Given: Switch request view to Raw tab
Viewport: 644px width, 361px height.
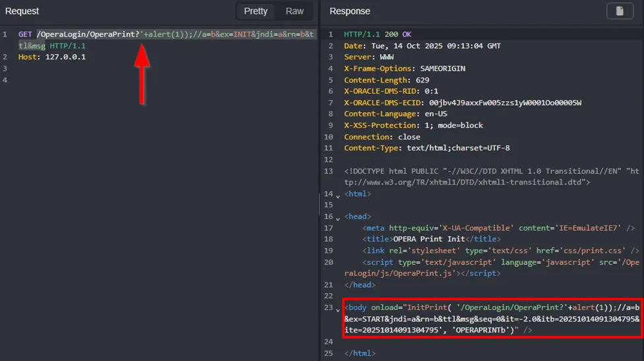Looking at the screenshot, I should pyautogui.click(x=295, y=11).
